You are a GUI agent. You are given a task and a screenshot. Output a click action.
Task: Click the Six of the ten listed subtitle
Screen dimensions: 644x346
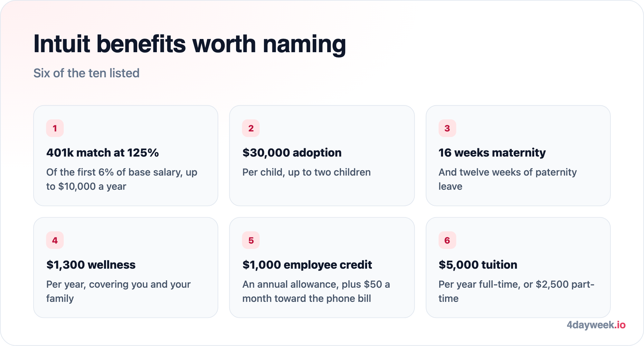tap(86, 73)
